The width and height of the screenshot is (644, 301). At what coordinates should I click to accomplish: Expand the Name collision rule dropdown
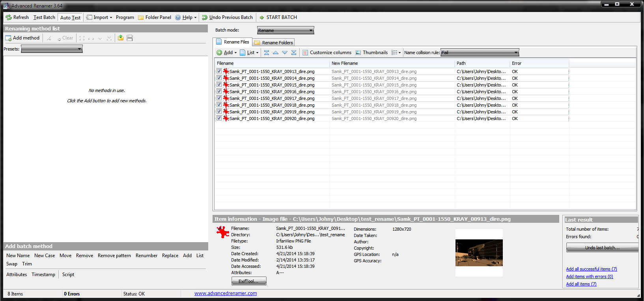pos(480,53)
